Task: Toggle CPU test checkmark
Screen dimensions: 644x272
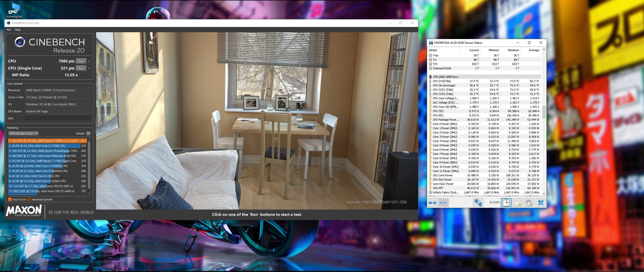Action: point(89,61)
